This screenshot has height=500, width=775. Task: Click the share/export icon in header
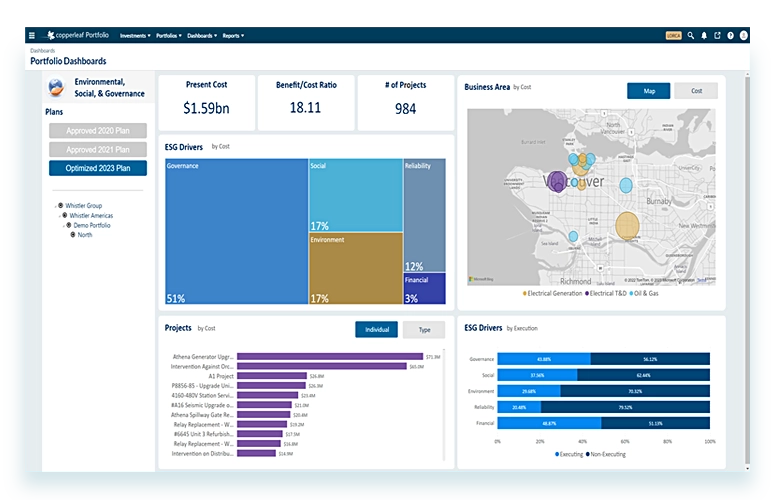[x=717, y=35]
